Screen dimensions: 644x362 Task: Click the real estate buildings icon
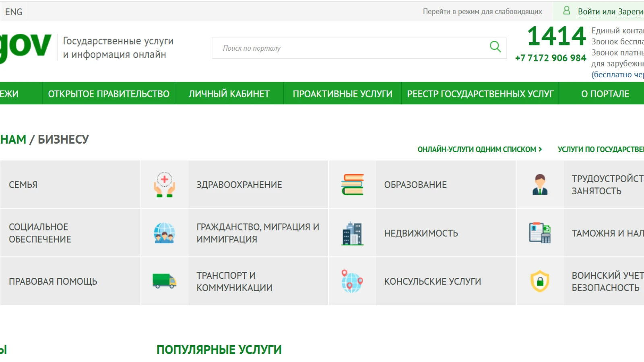point(352,233)
